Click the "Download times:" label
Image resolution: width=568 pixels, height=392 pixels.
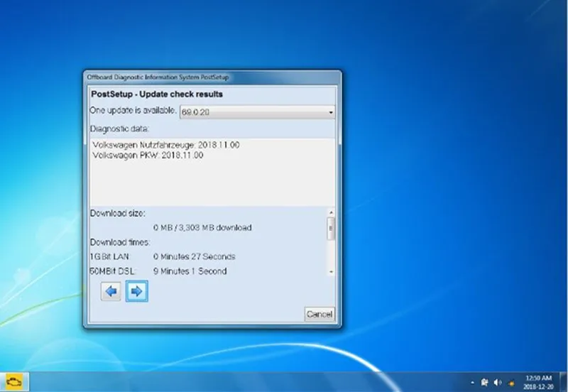point(120,242)
